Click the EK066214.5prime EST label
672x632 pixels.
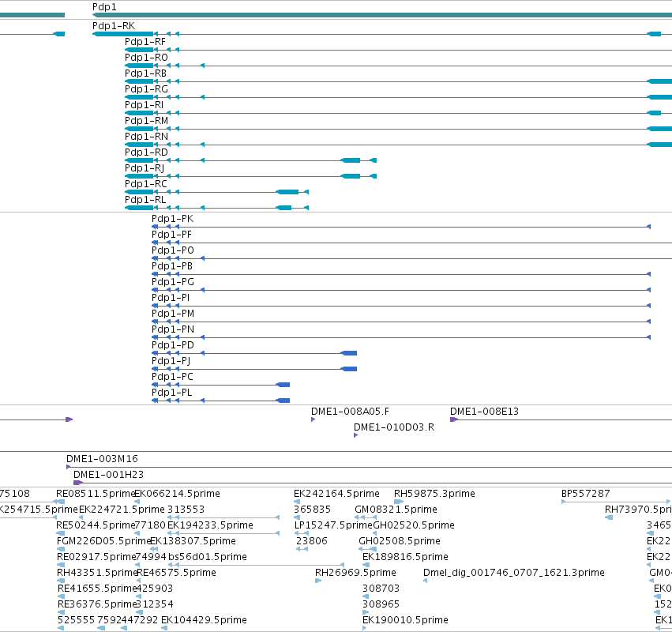click(x=178, y=494)
